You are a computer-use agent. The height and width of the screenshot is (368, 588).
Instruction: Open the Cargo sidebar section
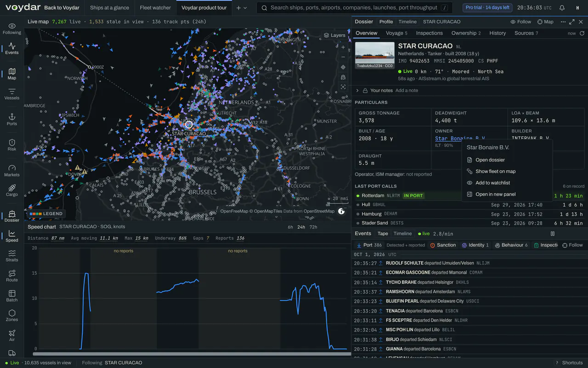[12, 190]
